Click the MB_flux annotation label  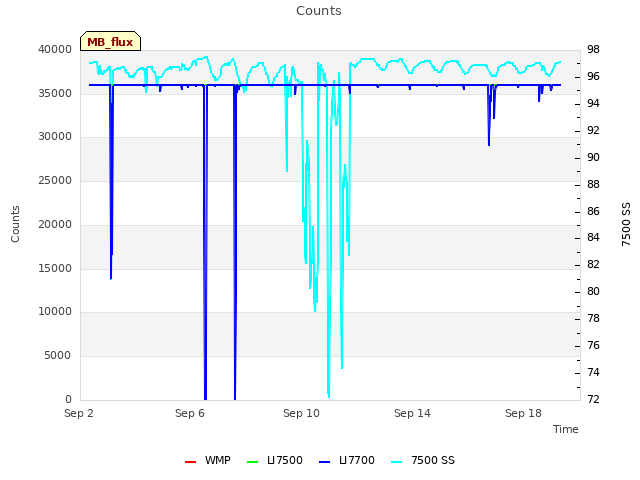110,41
